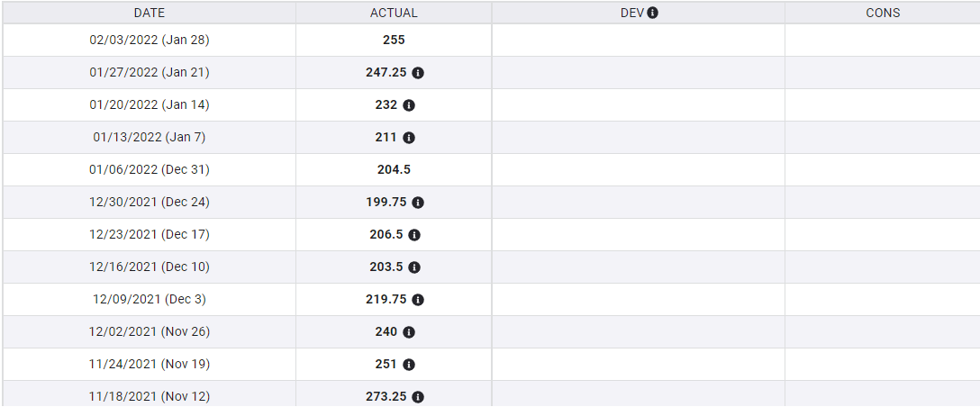Screen dimensions: 980x407
Task: Select the 11/24/2021 (Nov 19) date cell
Action: click(x=150, y=364)
